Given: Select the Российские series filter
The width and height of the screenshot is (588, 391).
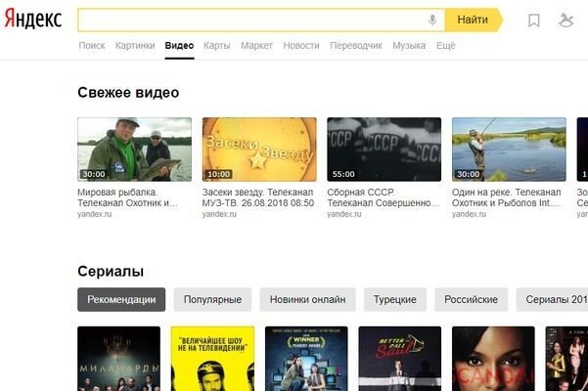Looking at the screenshot, I should 471,300.
